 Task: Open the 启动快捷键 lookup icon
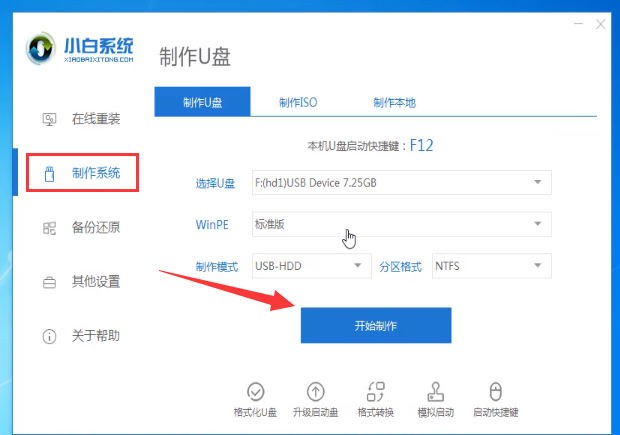point(495,390)
